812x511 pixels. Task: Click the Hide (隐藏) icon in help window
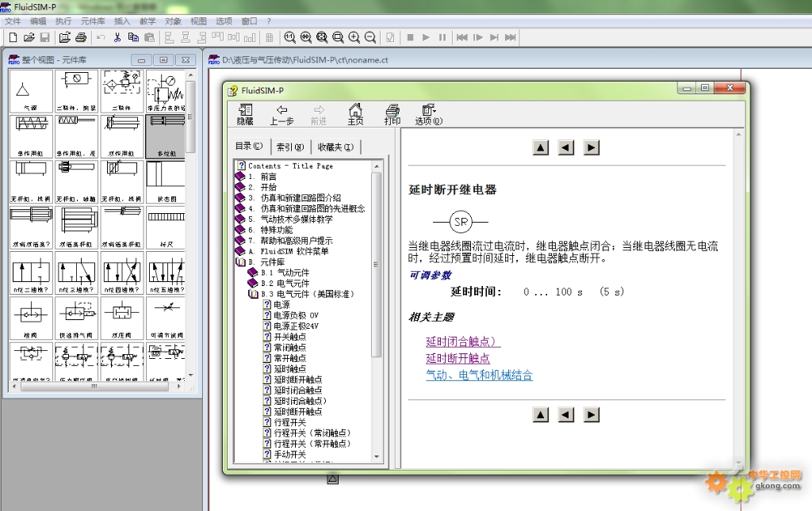click(245, 114)
